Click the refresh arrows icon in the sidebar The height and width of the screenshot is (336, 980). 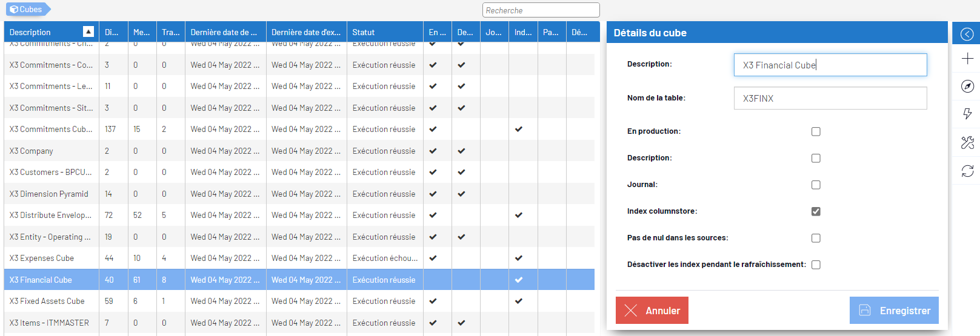pyautogui.click(x=967, y=171)
